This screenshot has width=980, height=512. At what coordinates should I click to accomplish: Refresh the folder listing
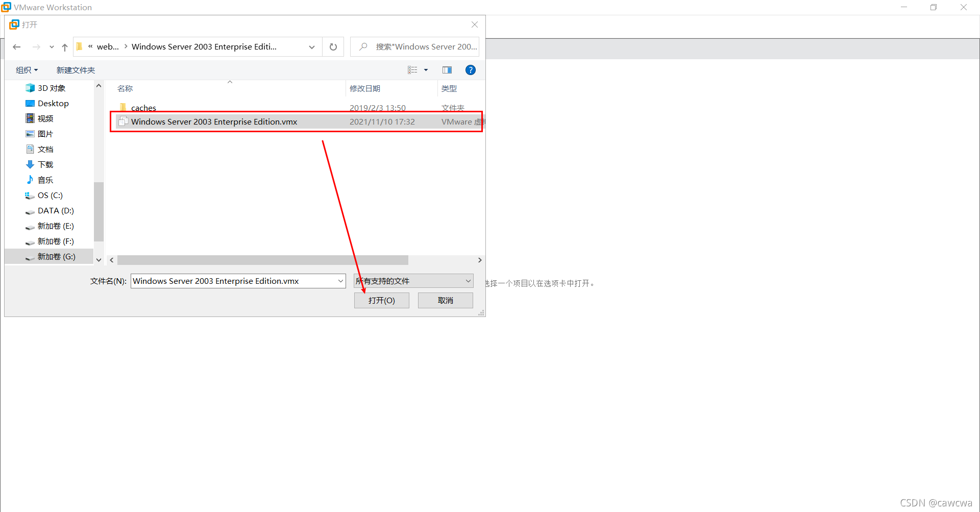tap(333, 47)
